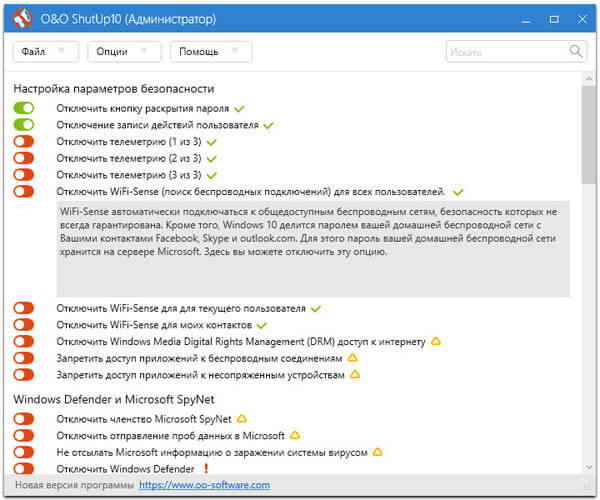Click the WiFi-Sense description text box
Screen dimensions: 600x500
313,249
